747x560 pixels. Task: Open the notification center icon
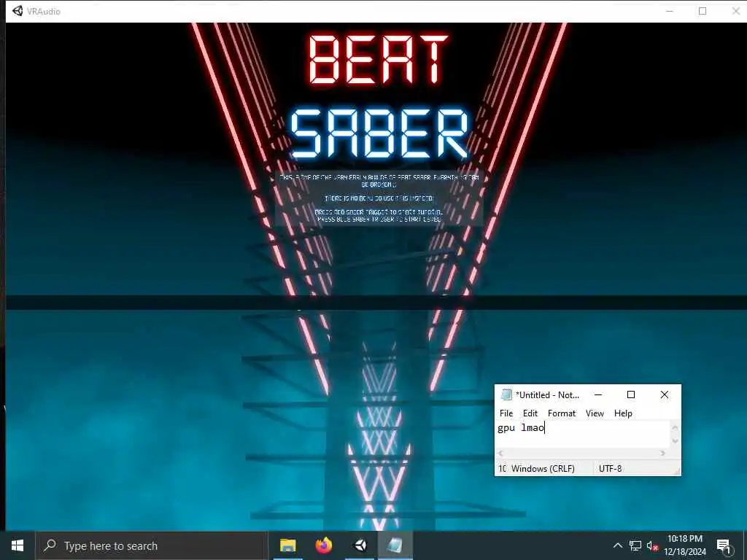[724, 545]
